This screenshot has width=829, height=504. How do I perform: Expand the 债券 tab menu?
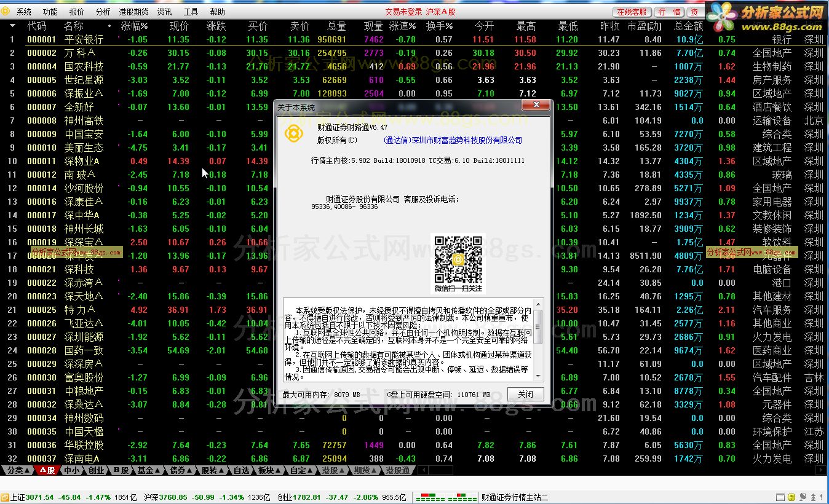pos(181,470)
